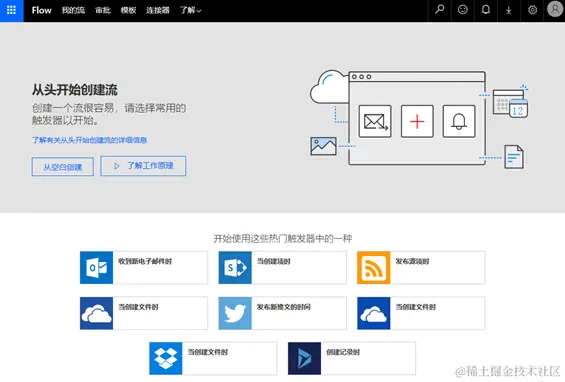
Task: Select the Twitter 发布新推文的时间 trigger
Action: pyautogui.click(x=282, y=313)
